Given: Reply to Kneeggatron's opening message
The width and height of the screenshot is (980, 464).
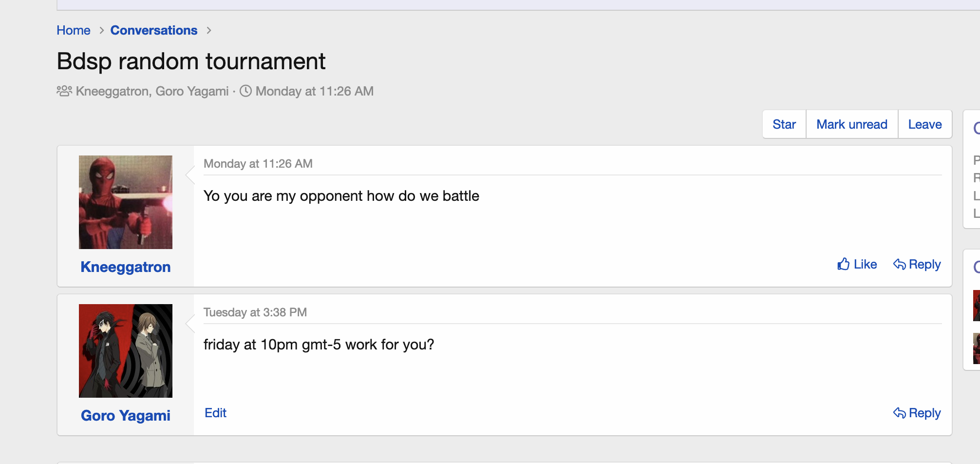Looking at the screenshot, I should (x=917, y=264).
